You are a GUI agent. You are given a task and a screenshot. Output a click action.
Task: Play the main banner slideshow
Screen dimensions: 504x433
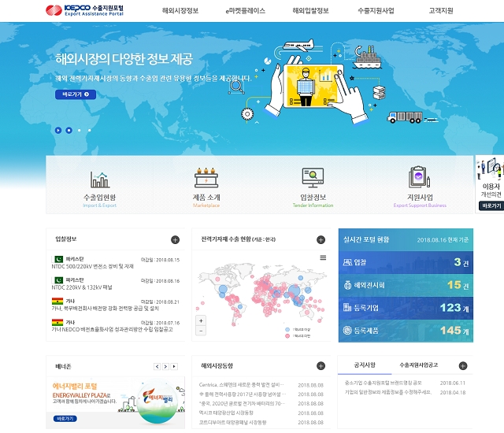click(57, 130)
